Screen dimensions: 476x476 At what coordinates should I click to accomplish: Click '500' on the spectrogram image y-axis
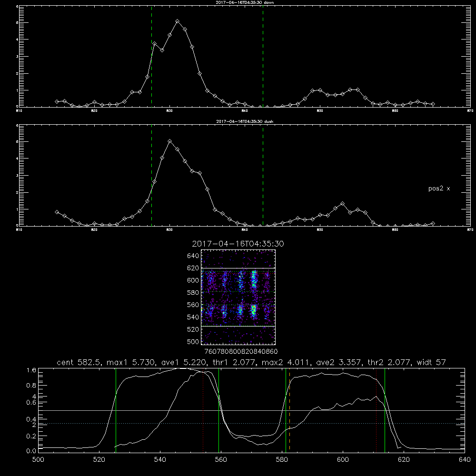click(193, 341)
